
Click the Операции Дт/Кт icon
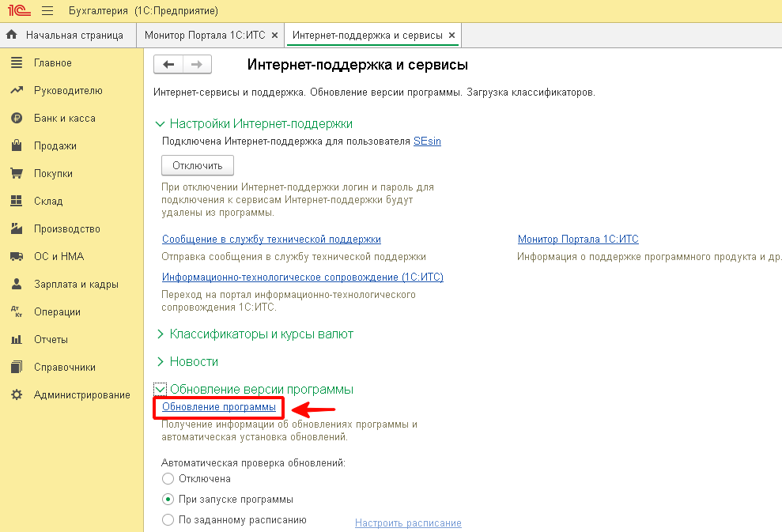tap(17, 311)
